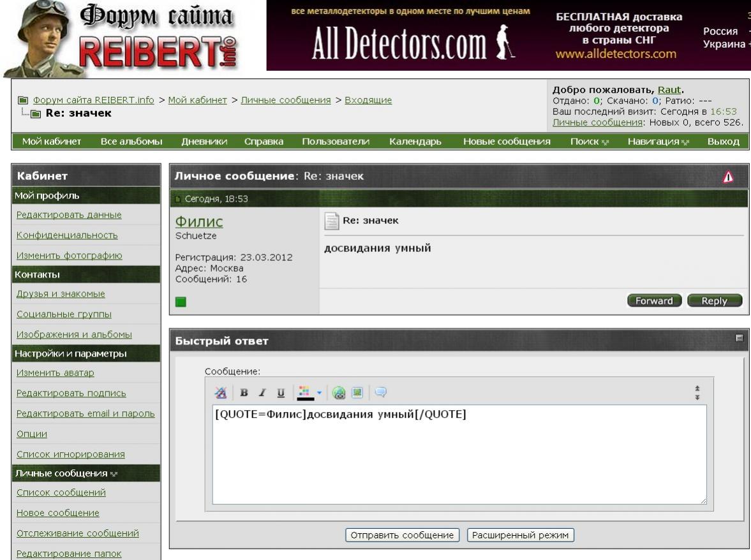Click the report message warning icon
Image resolution: width=751 pixels, height=560 pixels.
click(728, 177)
